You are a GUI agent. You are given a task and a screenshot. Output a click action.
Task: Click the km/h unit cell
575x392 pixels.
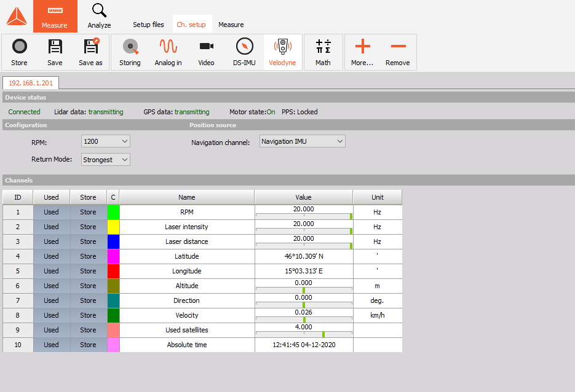(x=378, y=315)
